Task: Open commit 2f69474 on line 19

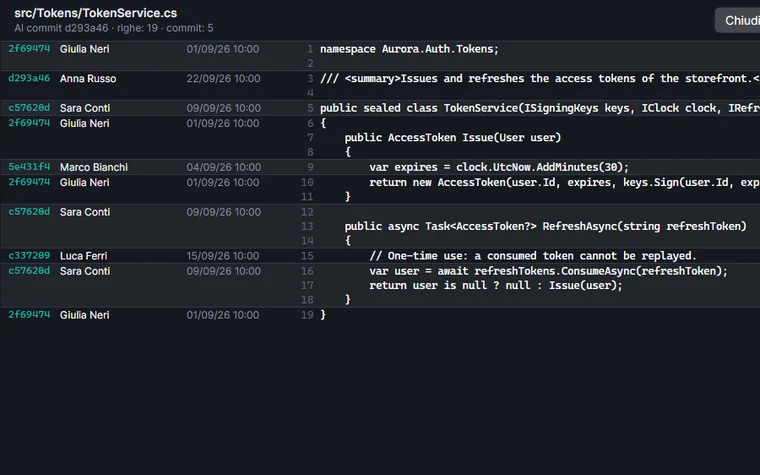Action: [x=29, y=315]
